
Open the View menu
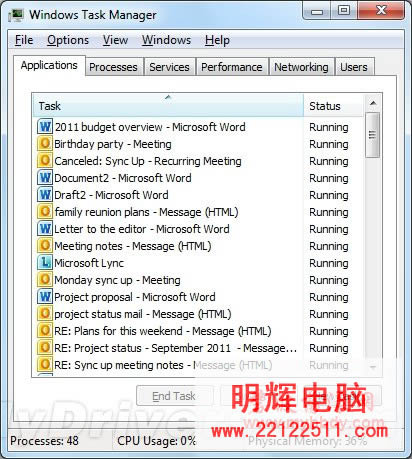coord(115,40)
